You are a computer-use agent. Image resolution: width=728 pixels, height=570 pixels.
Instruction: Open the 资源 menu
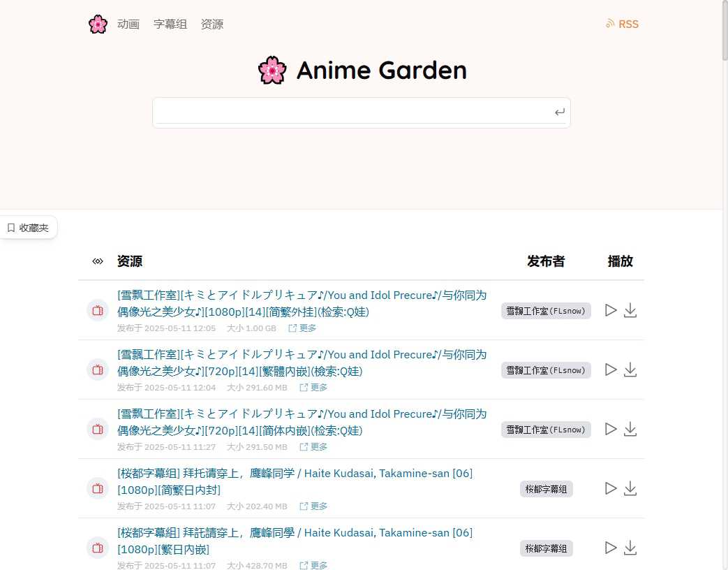[x=211, y=24]
